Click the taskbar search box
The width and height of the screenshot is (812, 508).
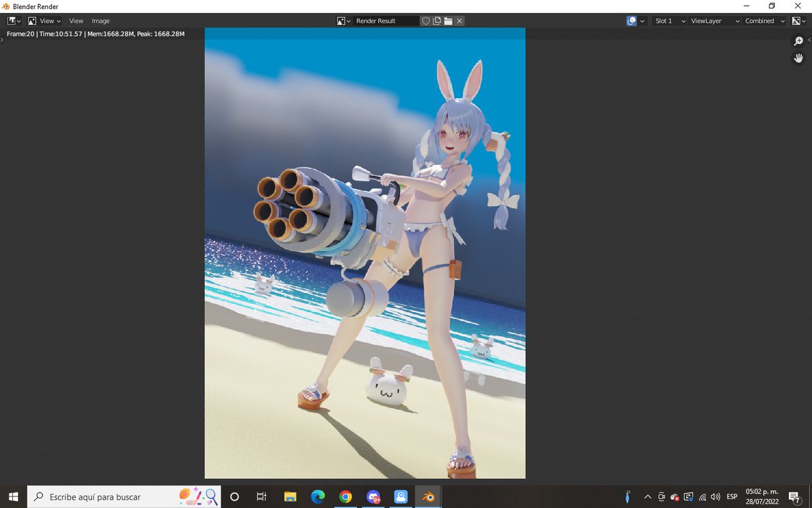coord(125,496)
